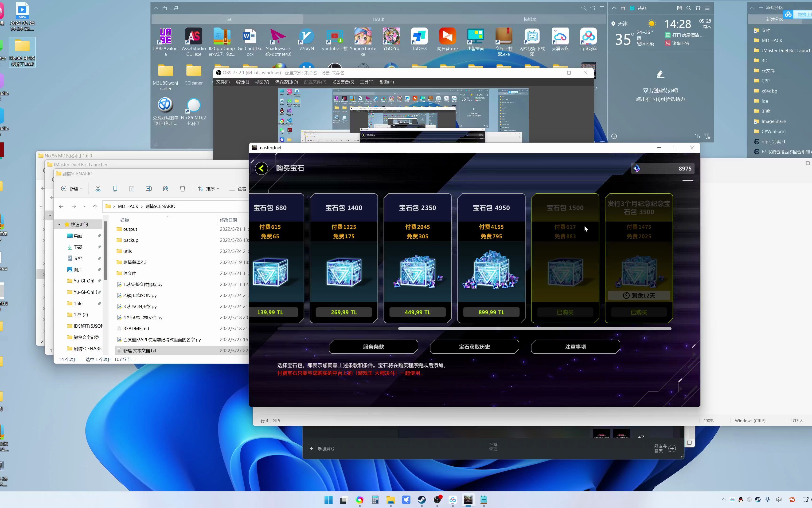Image resolution: width=812 pixels, height=508 pixels.
Task: Open 天翼云盘 shortcut
Action: (560, 39)
